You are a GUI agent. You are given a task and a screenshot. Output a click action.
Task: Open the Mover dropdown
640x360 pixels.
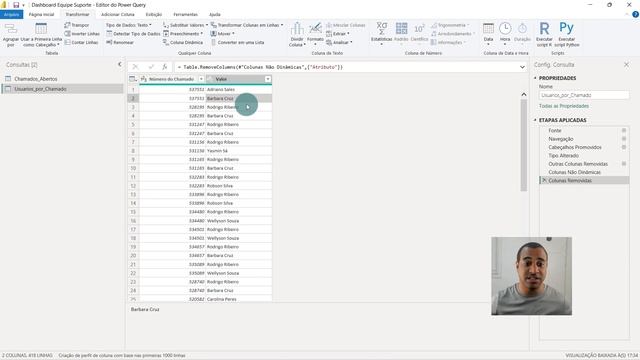[x=222, y=34]
